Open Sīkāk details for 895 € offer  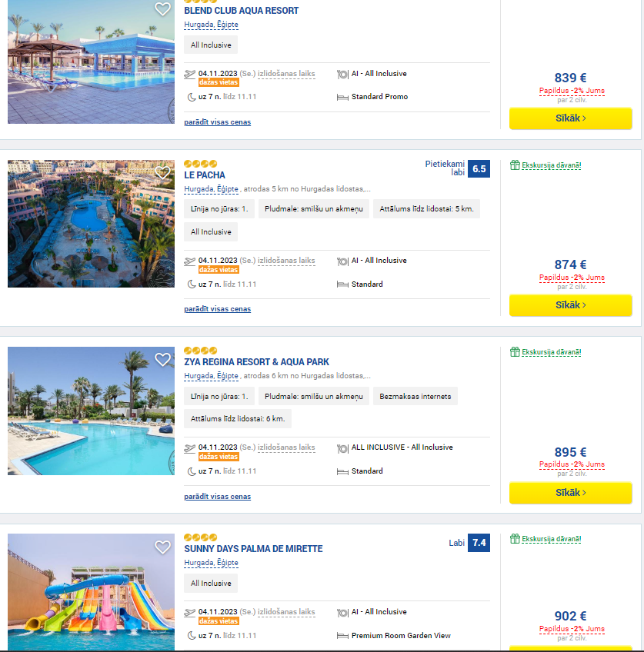click(x=570, y=492)
